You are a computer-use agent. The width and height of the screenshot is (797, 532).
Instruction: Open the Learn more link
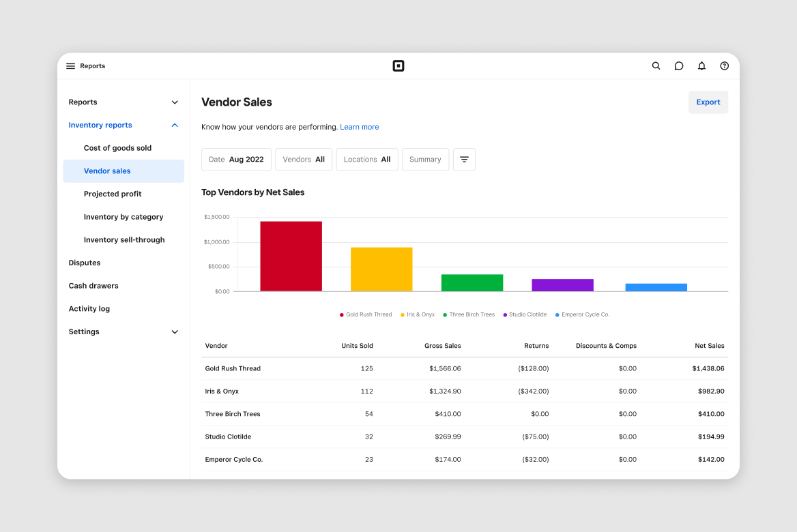click(x=359, y=126)
